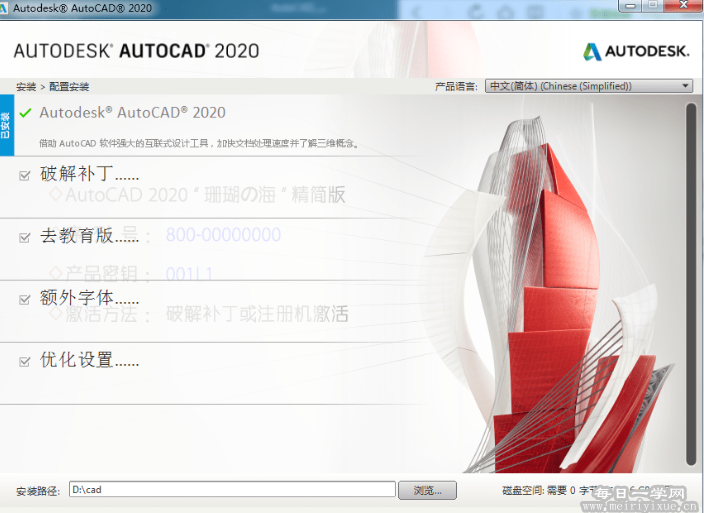Viewport: 704px width, 513px height.
Task: Click the 破解补丁...... label
Action: (x=89, y=174)
